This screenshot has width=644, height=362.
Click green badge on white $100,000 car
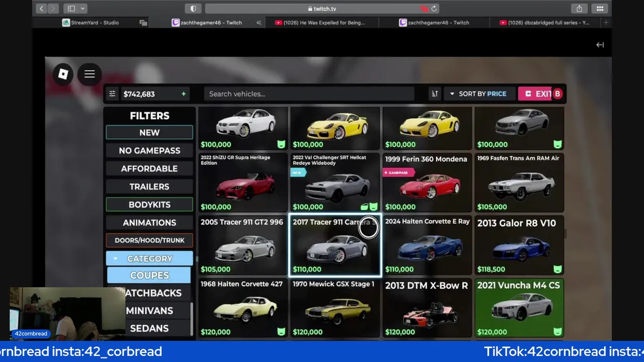tap(281, 144)
